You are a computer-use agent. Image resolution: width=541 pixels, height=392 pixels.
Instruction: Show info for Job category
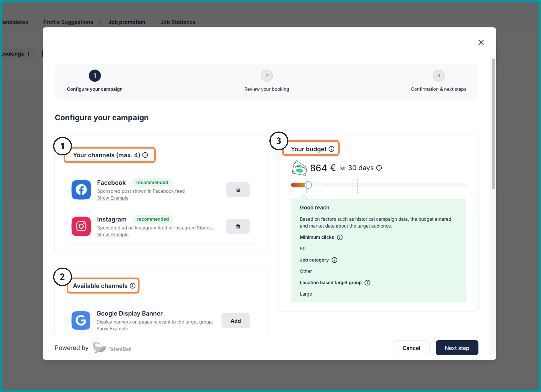pyautogui.click(x=334, y=260)
